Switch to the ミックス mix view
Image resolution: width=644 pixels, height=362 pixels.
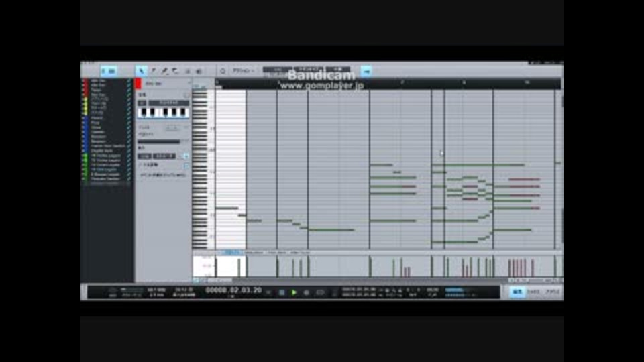533,292
